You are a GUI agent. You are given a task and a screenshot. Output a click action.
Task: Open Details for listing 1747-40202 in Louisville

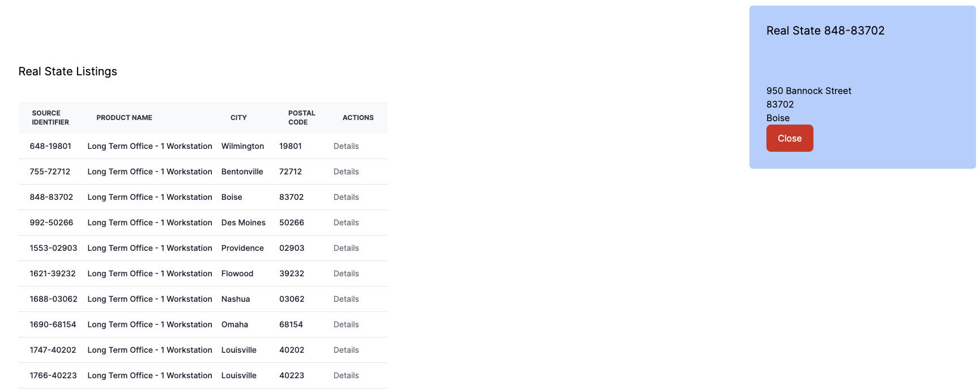click(x=346, y=350)
